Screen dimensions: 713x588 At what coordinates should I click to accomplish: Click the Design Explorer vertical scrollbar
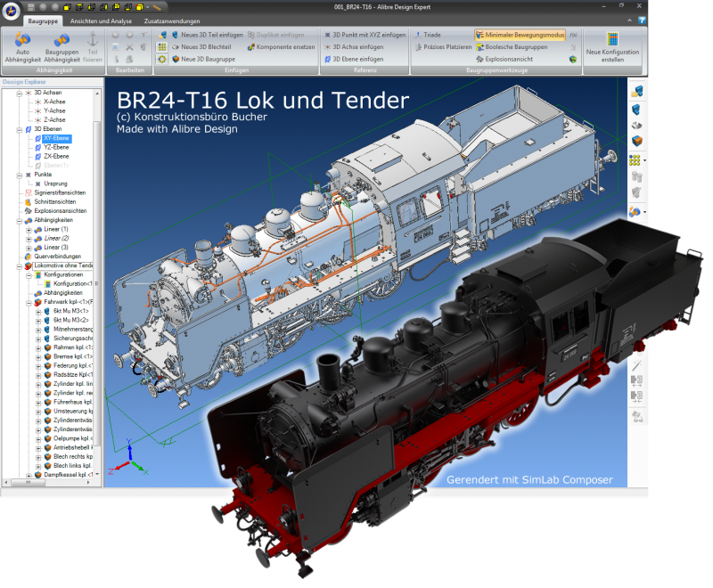coord(97,285)
